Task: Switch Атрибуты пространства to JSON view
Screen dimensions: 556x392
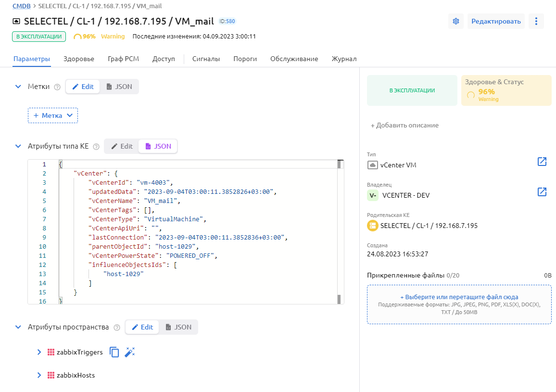Action: coord(178,327)
